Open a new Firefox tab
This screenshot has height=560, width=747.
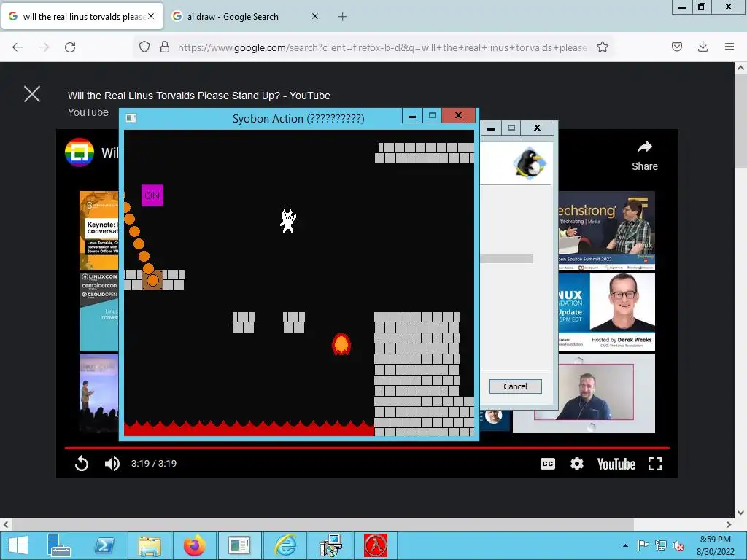(x=343, y=17)
